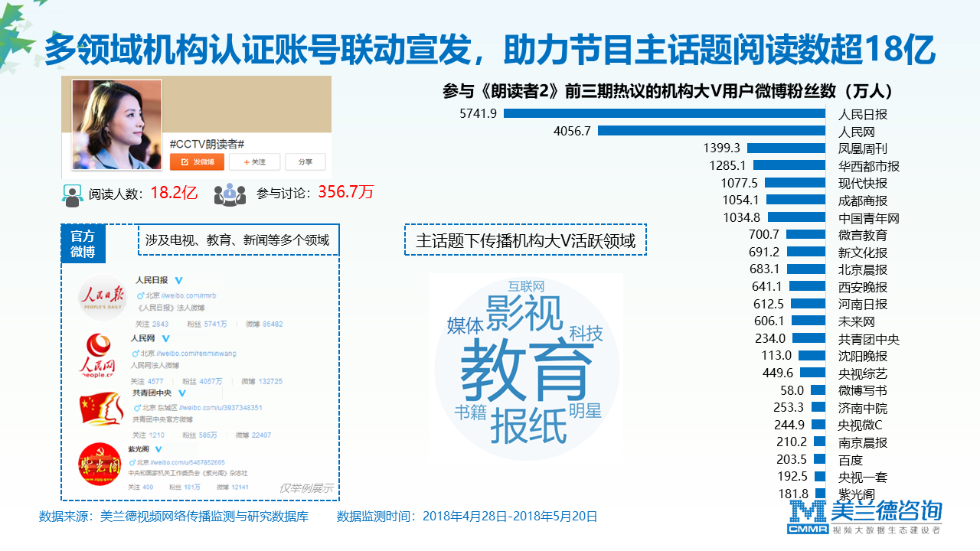Viewport: 980px width, 551px height.
Task: Click the verified V badge beside 人民日报 account name
Action: [x=178, y=281]
